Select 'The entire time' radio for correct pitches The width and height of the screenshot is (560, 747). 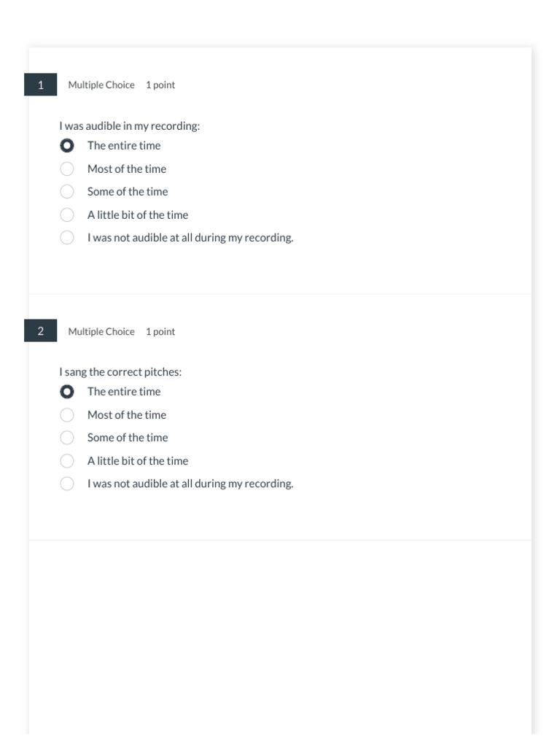[x=67, y=392]
